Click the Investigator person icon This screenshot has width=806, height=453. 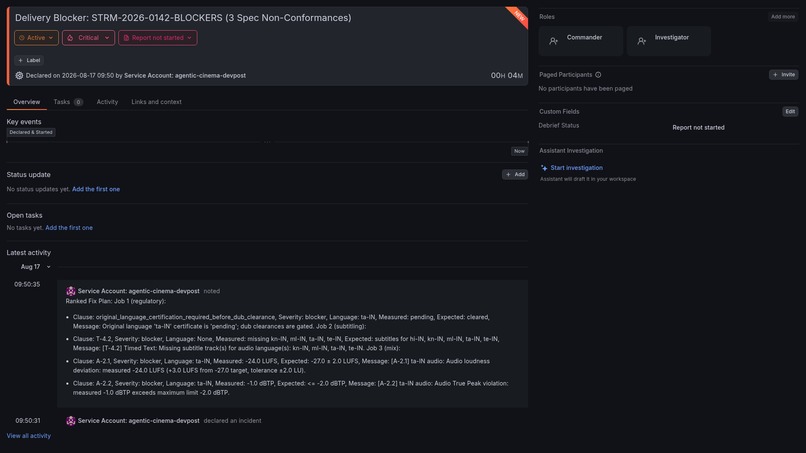642,41
